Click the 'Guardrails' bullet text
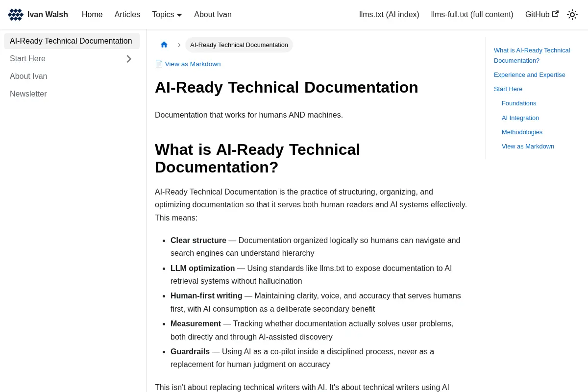This screenshot has height=392, width=588. (x=190, y=352)
